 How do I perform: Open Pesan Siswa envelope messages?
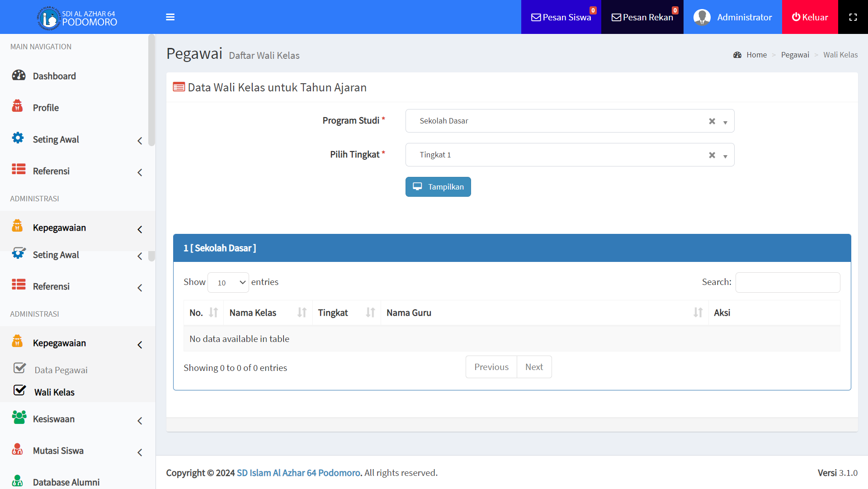point(561,17)
